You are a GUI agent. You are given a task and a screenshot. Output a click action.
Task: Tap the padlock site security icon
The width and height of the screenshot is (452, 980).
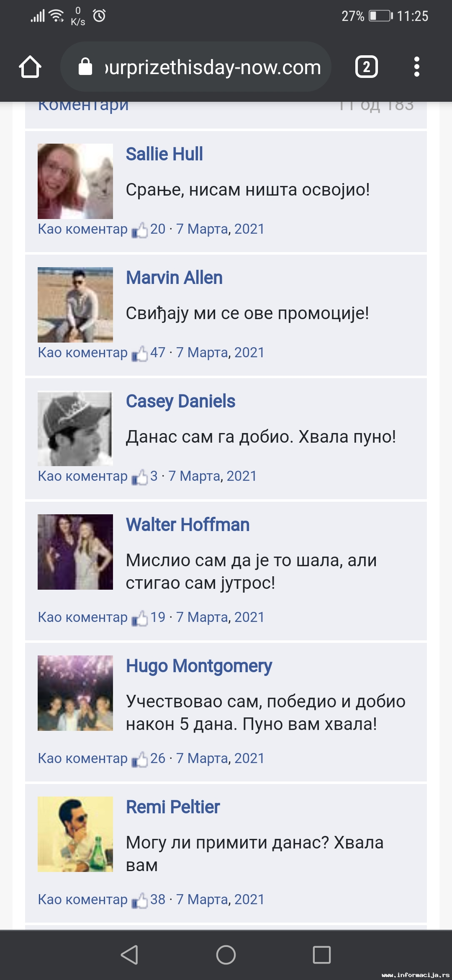pyautogui.click(x=85, y=67)
